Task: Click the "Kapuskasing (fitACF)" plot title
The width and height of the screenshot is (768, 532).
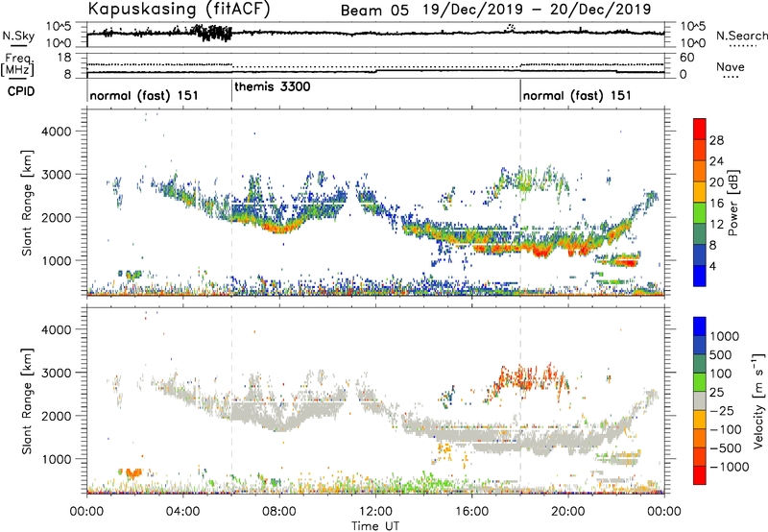Action: pyautogui.click(x=179, y=9)
